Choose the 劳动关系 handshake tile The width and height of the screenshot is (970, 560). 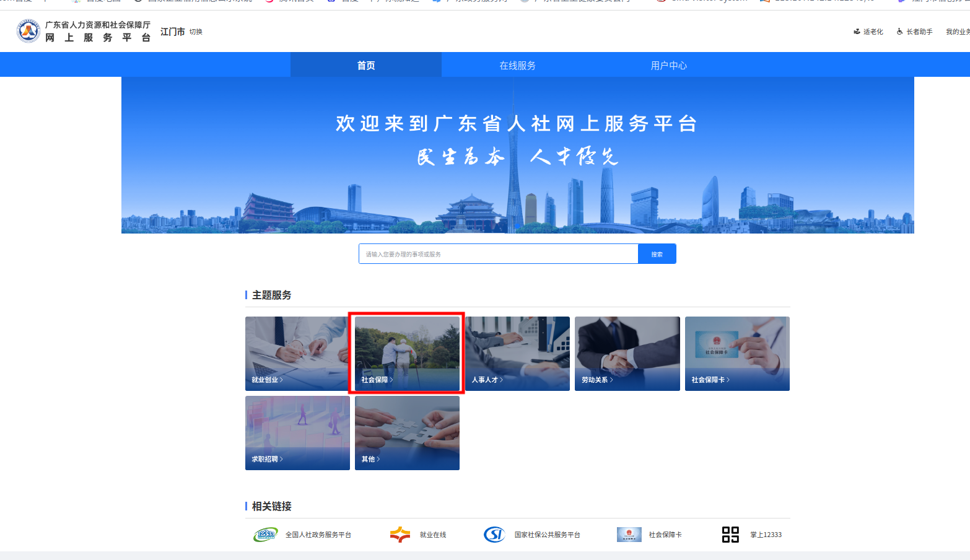627,354
